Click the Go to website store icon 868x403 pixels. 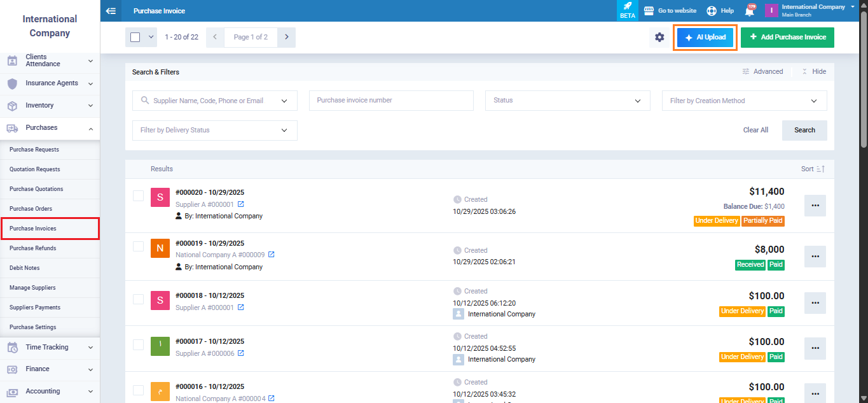coord(649,11)
